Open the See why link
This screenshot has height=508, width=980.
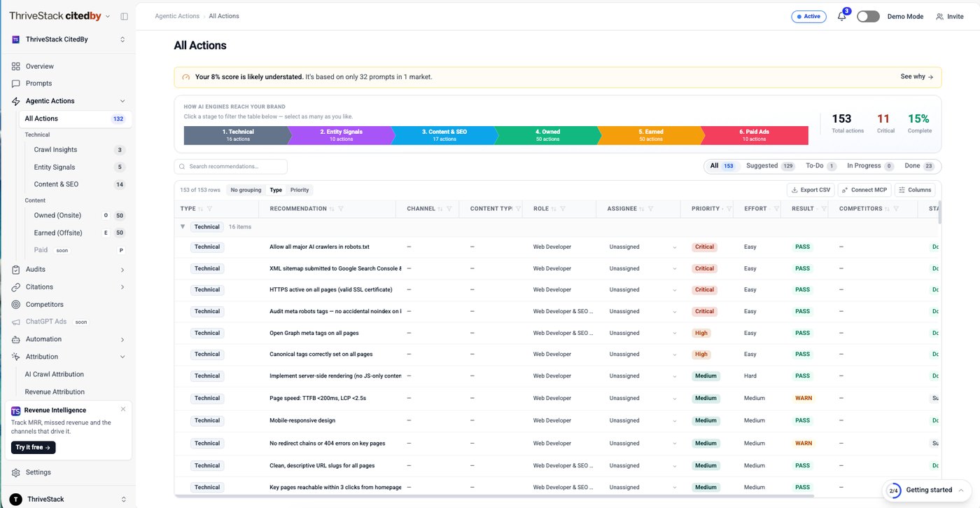(x=917, y=77)
